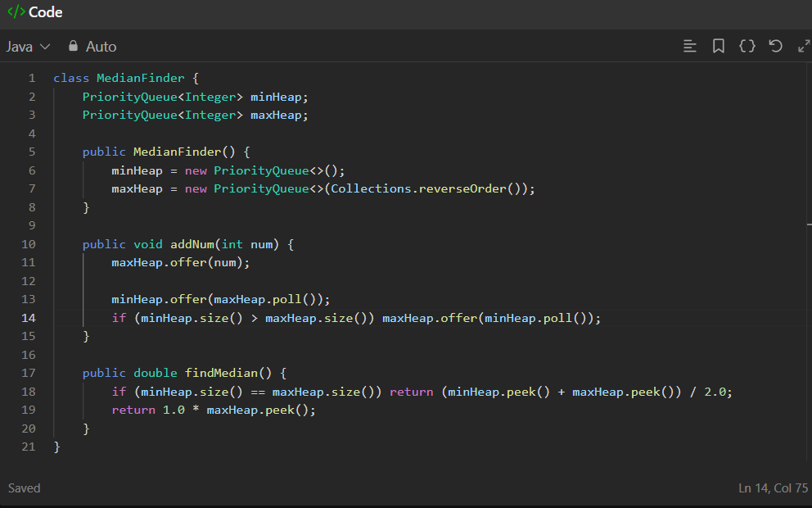Screen dimensions: 812x508
Task: Click line number 10 in gutter
Action: (29, 244)
